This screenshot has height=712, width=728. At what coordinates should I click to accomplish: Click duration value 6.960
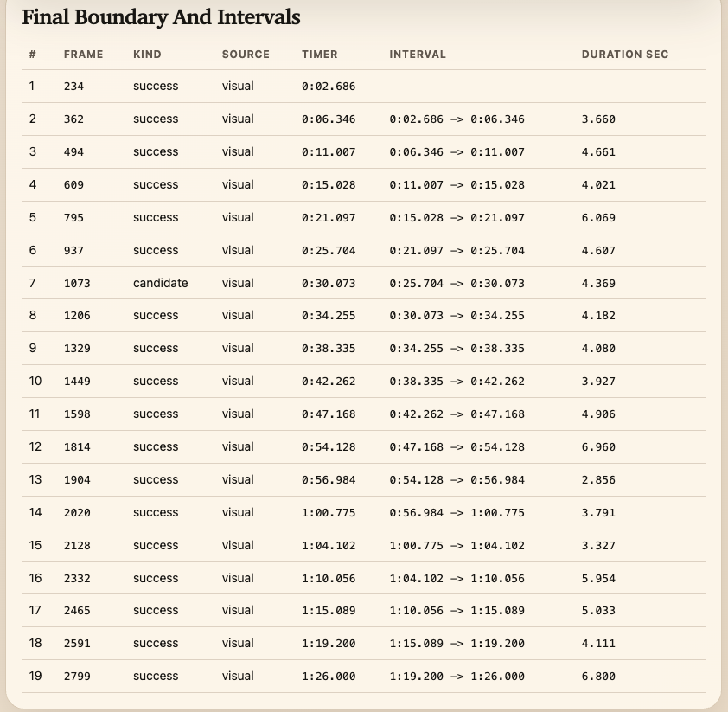click(x=598, y=446)
